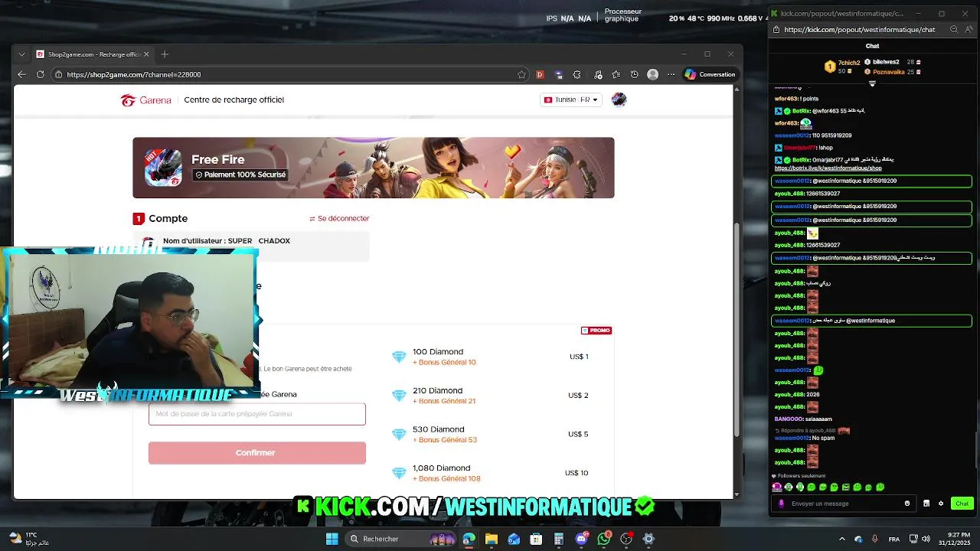Screen dimensions: 980x551
Task: Click the volume speaker tray icon
Action: tap(926, 539)
